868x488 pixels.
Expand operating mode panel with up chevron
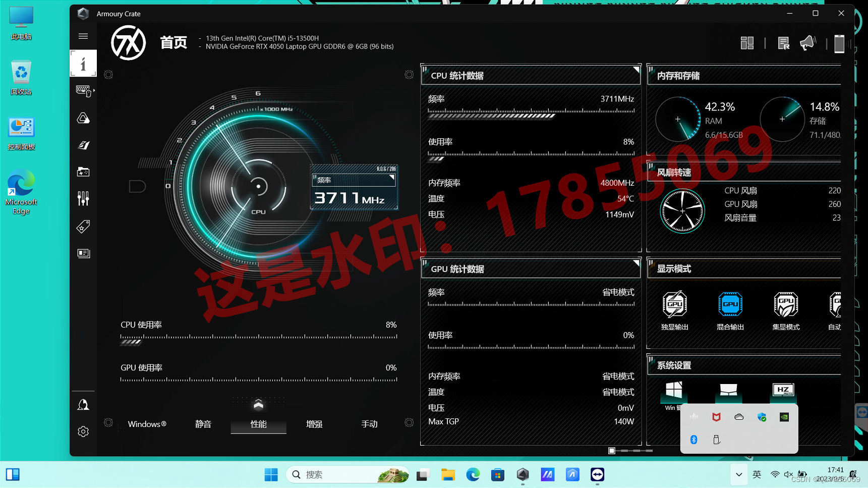pyautogui.click(x=258, y=404)
